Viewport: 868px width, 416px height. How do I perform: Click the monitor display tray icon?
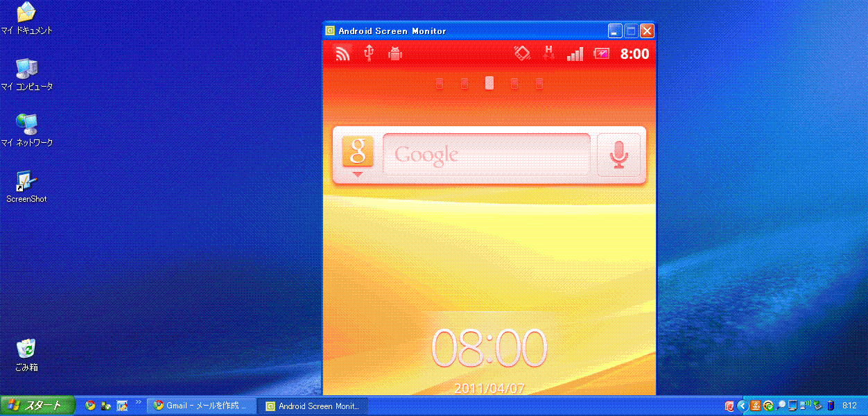pos(792,406)
